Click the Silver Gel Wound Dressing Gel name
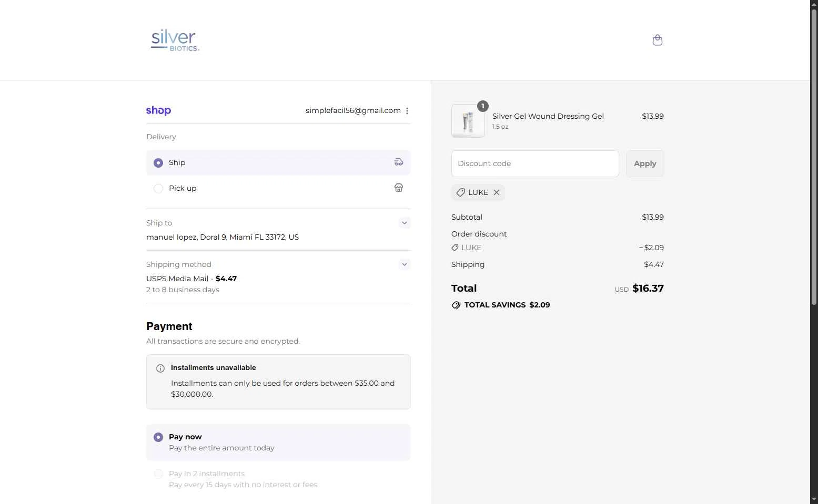Viewport: 818px width, 504px height. 548,116
